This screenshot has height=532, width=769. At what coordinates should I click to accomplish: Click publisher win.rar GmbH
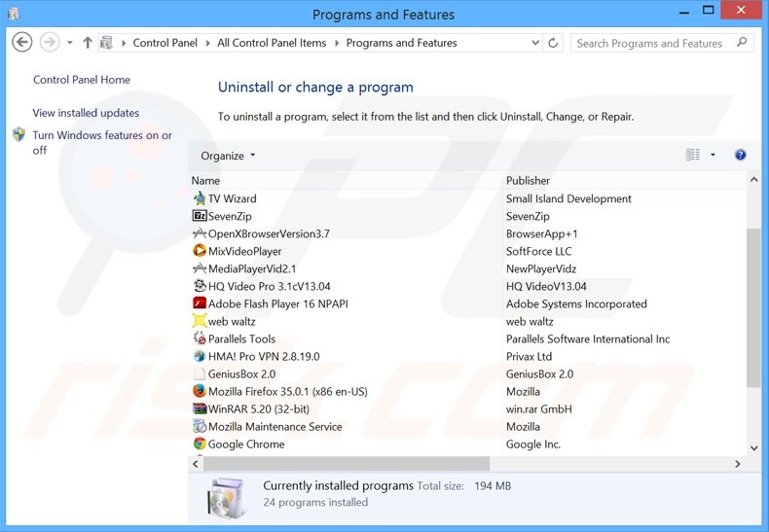(x=539, y=409)
